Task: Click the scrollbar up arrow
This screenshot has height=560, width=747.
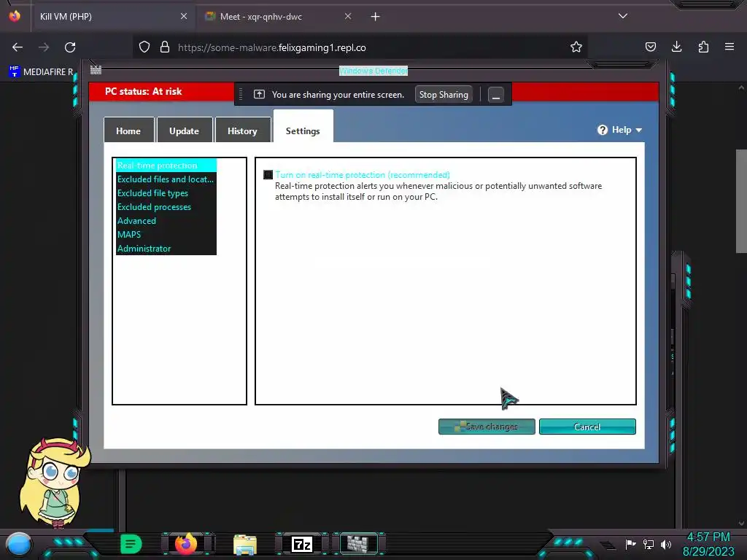Action: [x=741, y=87]
